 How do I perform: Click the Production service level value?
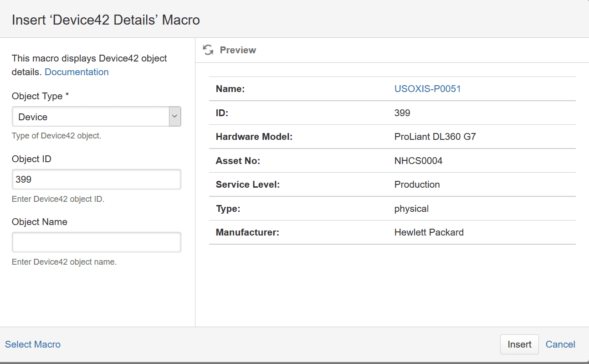(x=417, y=185)
